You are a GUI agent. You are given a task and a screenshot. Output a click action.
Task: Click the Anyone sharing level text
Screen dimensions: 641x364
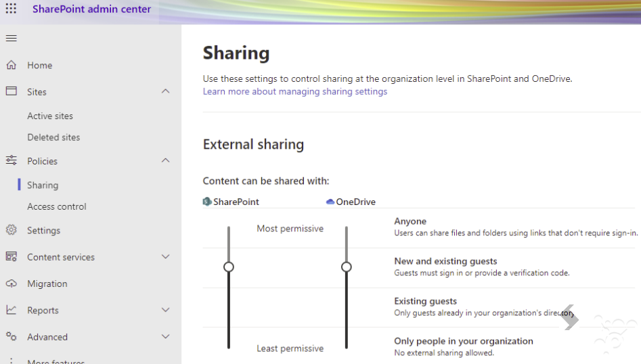pyautogui.click(x=410, y=221)
